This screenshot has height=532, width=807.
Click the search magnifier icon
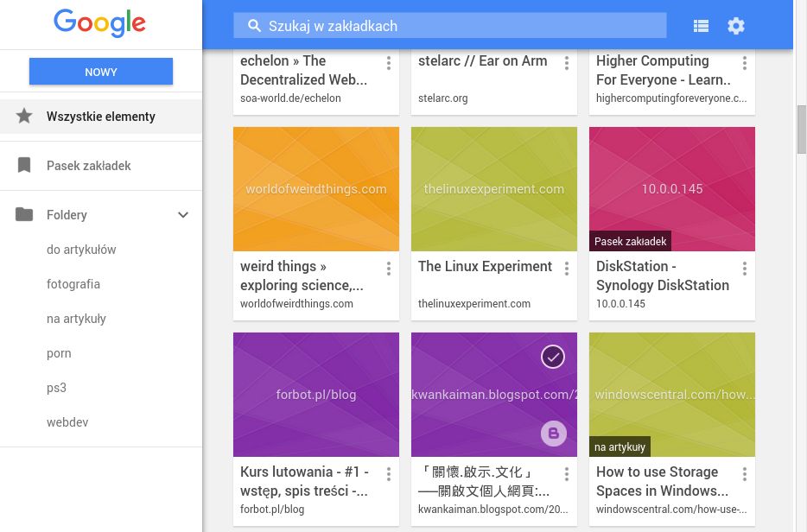pos(254,26)
